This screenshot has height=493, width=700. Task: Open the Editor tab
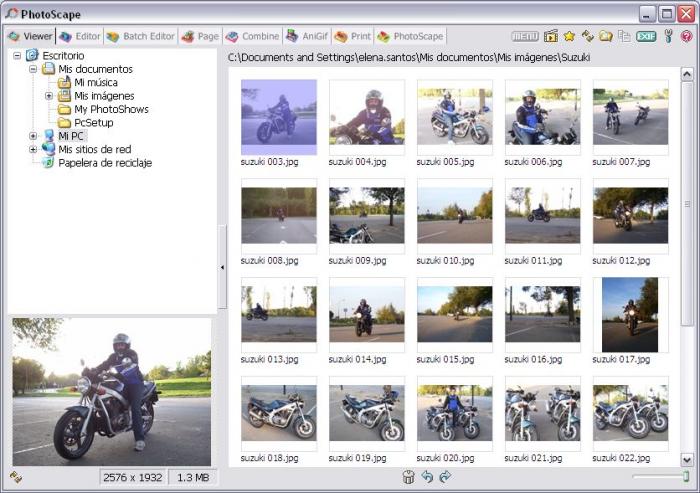pyautogui.click(x=79, y=36)
